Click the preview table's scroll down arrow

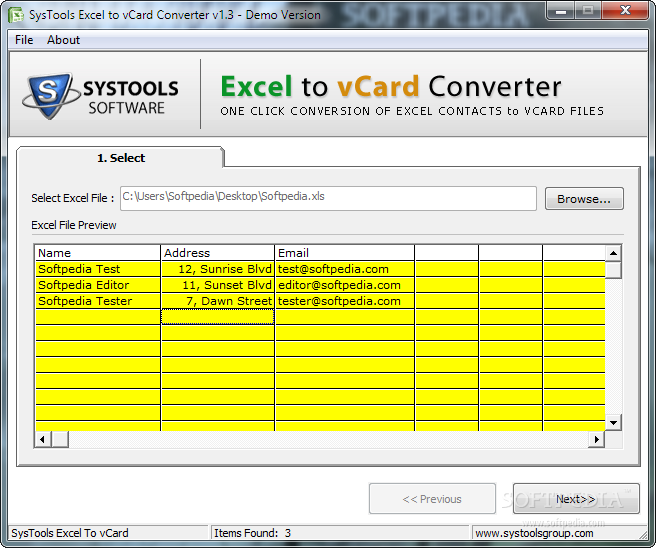click(x=613, y=423)
